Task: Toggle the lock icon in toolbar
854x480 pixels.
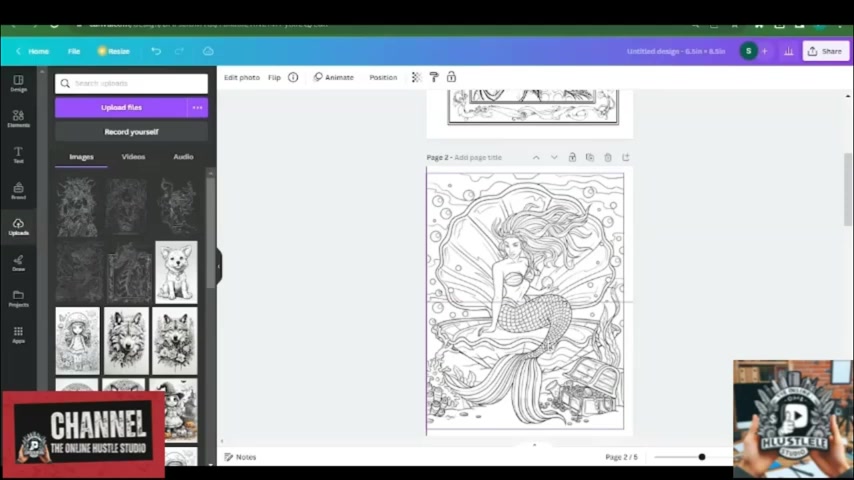Action: (452, 77)
